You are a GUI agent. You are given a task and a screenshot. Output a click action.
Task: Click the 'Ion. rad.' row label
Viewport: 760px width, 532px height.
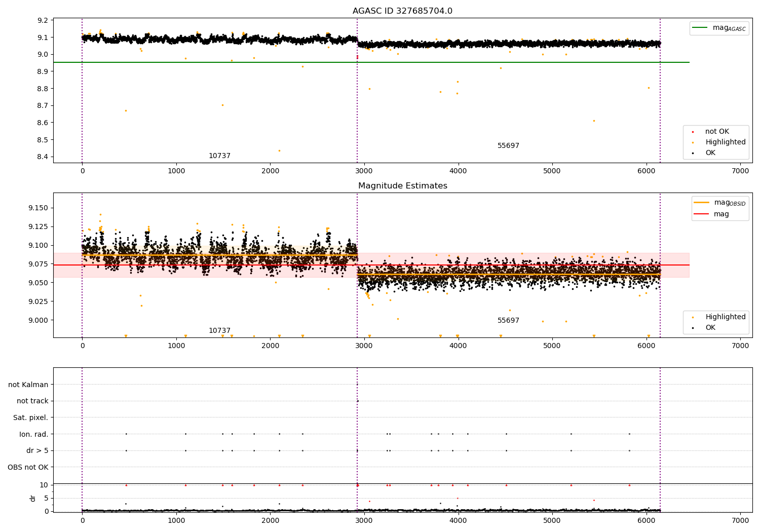tap(34, 434)
